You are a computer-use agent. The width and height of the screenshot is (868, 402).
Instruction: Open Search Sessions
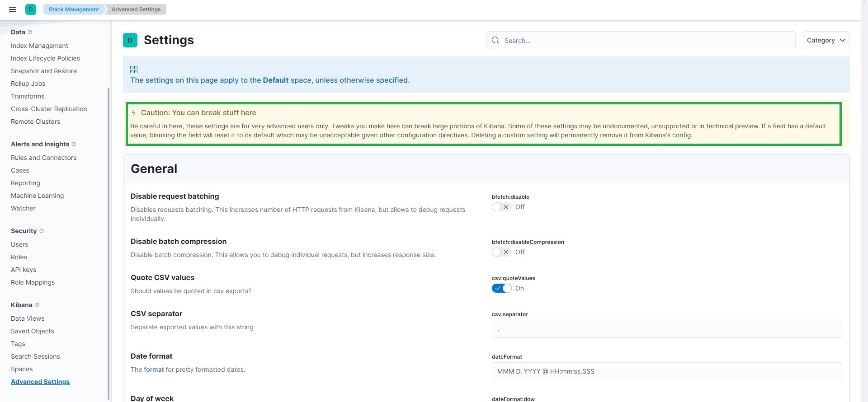click(35, 356)
